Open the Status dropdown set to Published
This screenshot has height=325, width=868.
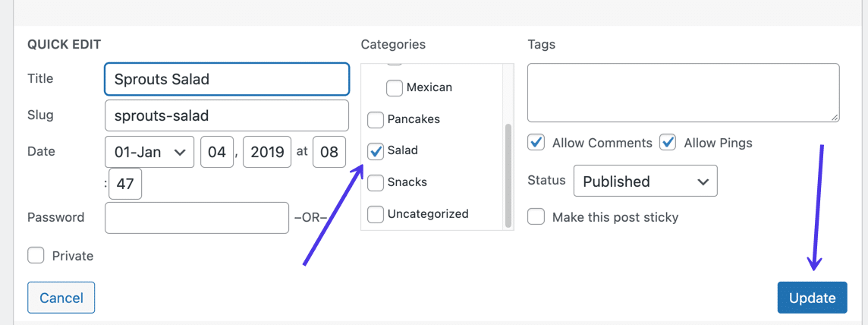(645, 181)
